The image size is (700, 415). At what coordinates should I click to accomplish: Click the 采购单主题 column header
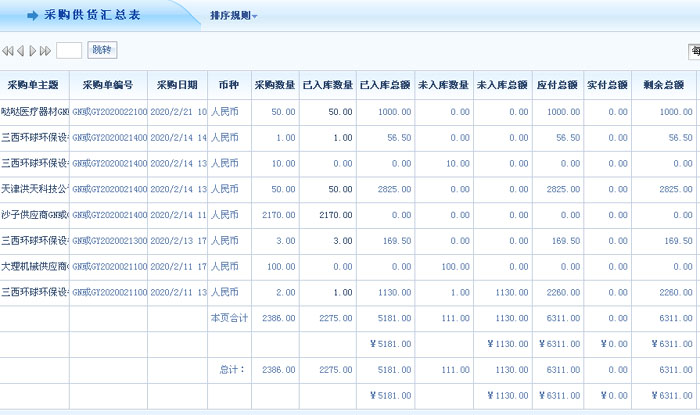click(34, 86)
